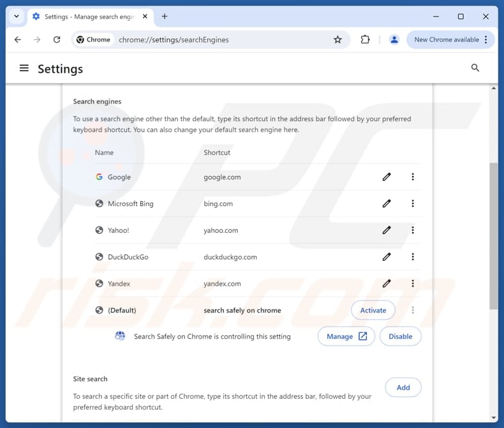504x428 pixels.
Task: Open Manage for the controlling extension
Action: click(346, 336)
